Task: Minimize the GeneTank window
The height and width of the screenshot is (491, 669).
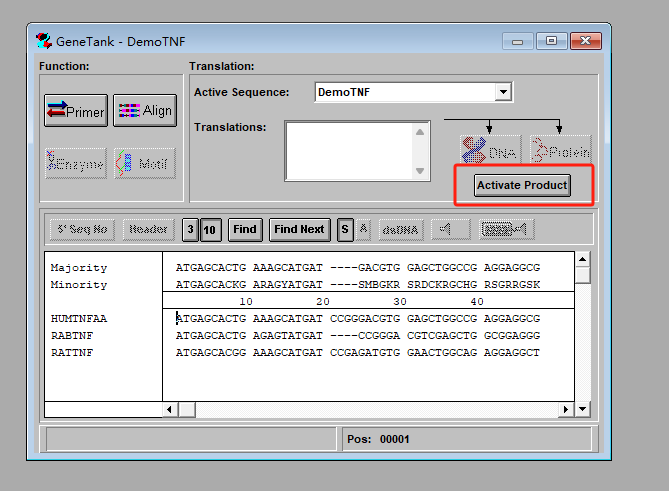Action: [x=518, y=41]
